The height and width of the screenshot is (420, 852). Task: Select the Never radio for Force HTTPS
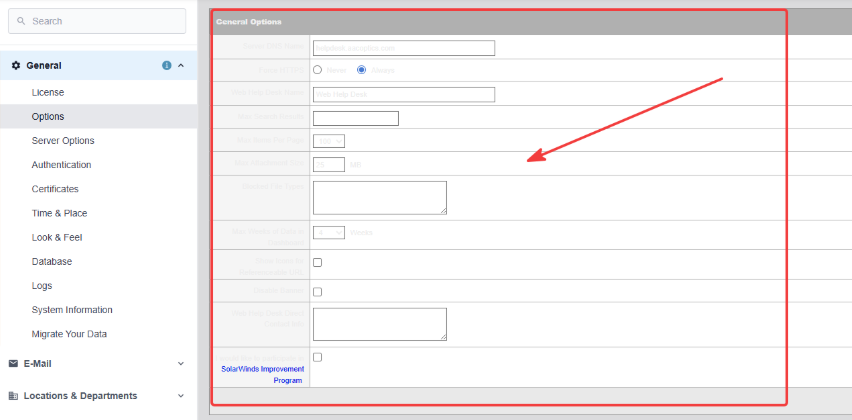(x=318, y=70)
